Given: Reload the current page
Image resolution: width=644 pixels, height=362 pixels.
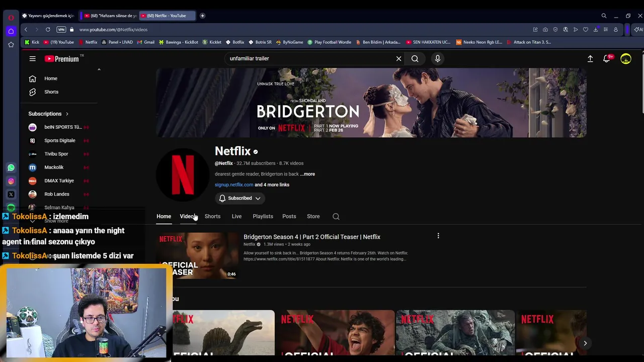Looking at the screenshot, I should tap(48, 30).
